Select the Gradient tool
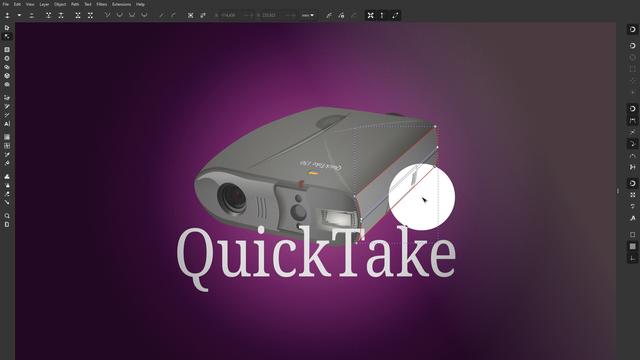 (7, 137)
